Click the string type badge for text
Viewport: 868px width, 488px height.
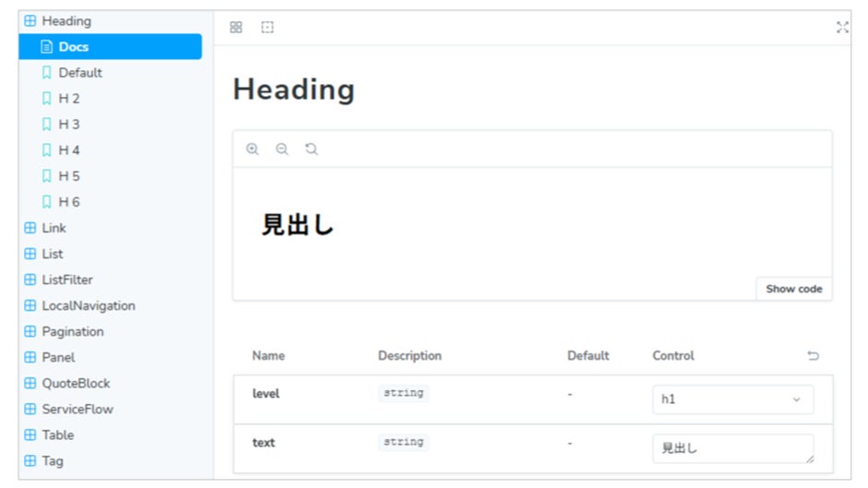(x=403, y=442)
